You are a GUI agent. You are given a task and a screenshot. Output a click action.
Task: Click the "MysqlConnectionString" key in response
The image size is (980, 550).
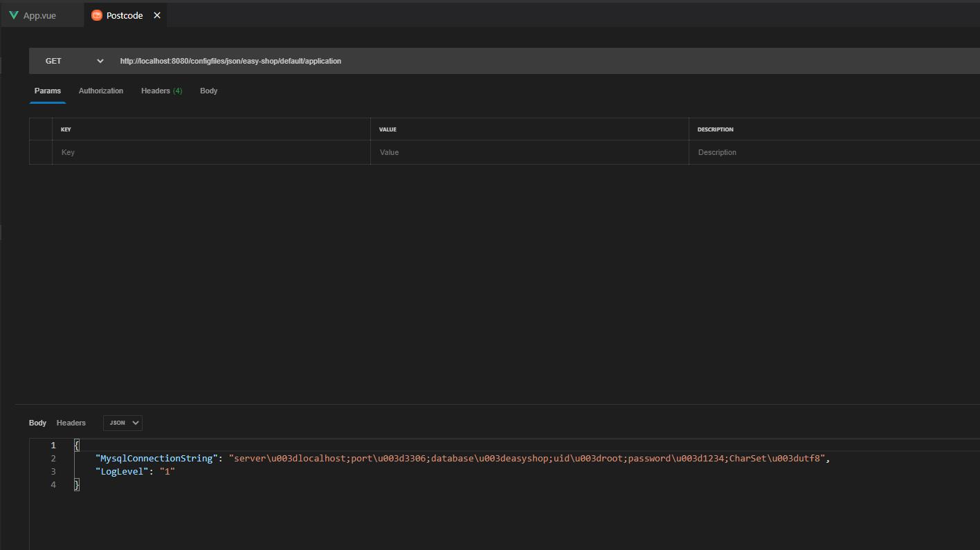[x=157, y=458]
